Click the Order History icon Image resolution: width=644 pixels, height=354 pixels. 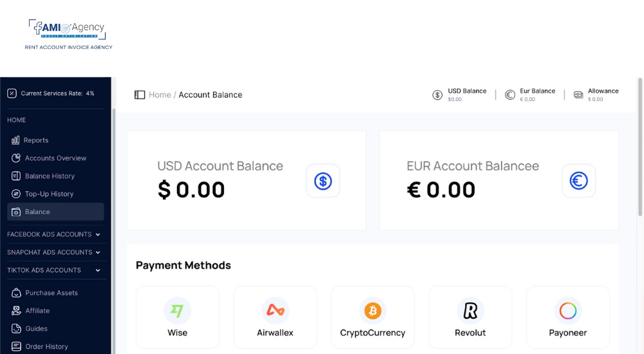pos(16,347)
